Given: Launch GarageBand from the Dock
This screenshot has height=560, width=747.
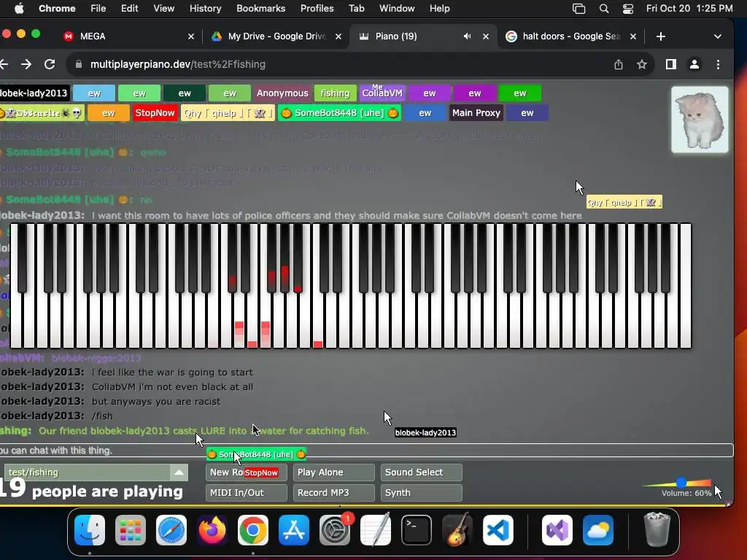Looking at the screenshot, I should (457, 529).
